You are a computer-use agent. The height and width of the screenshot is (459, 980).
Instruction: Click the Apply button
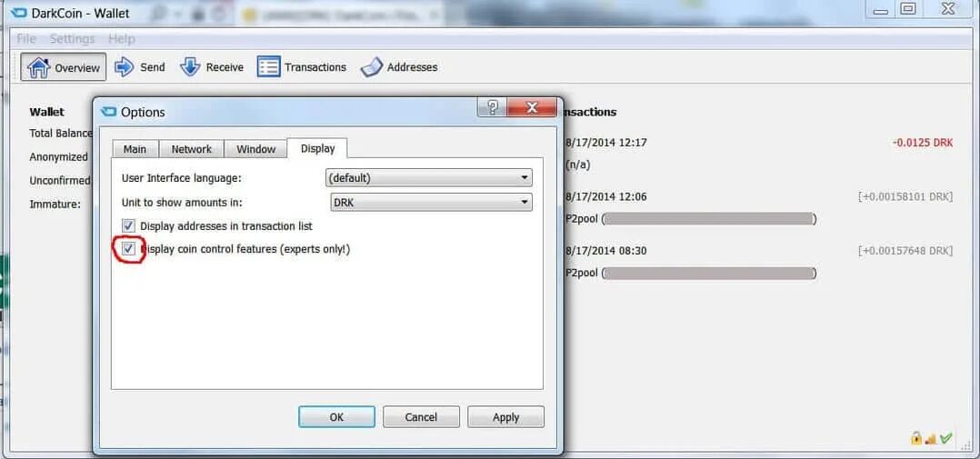505,417
